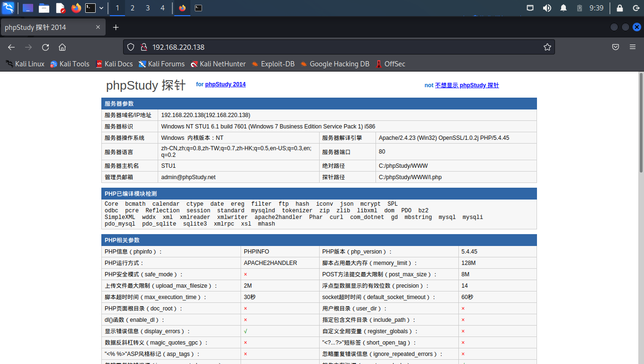This screenshot has width=644, height=364.
Task: Switch to workspace 3
Action: click(x=148, y=8)
